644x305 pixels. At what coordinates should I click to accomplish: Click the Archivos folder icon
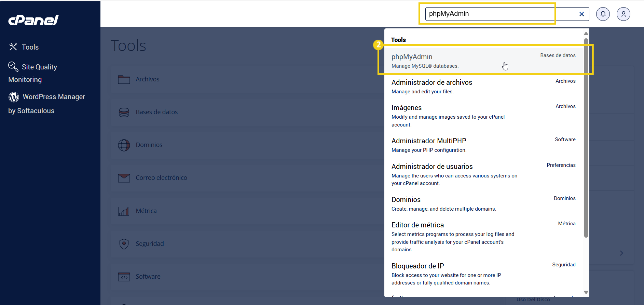124,79
